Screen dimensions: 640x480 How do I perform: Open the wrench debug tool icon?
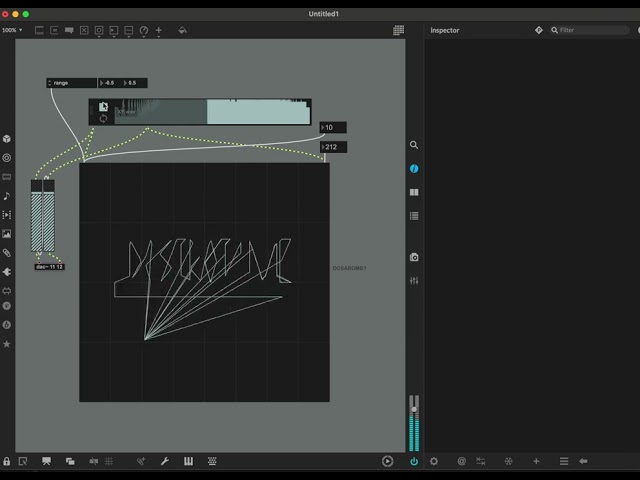(164, 461)
